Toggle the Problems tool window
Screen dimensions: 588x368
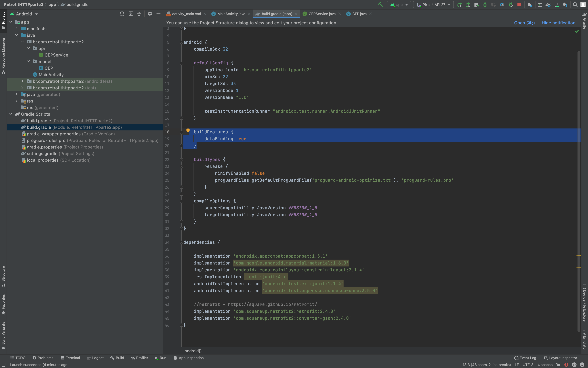click(x=43, y=358)
